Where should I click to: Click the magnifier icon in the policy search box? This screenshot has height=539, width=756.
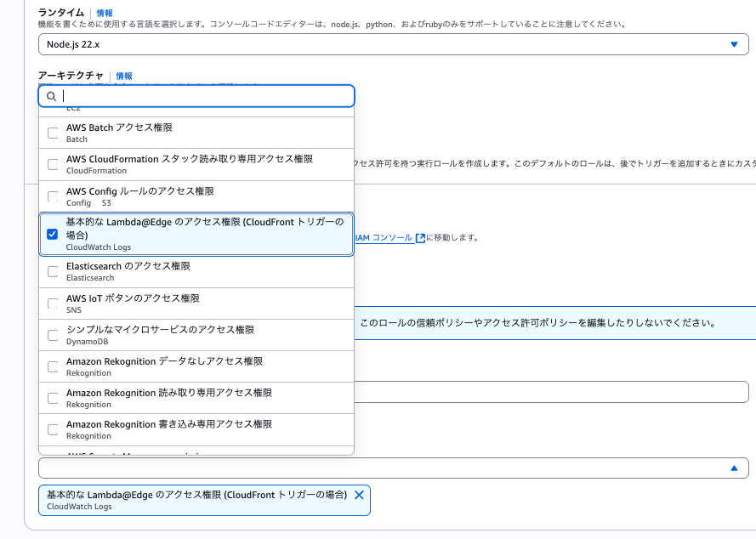point(51,96)
